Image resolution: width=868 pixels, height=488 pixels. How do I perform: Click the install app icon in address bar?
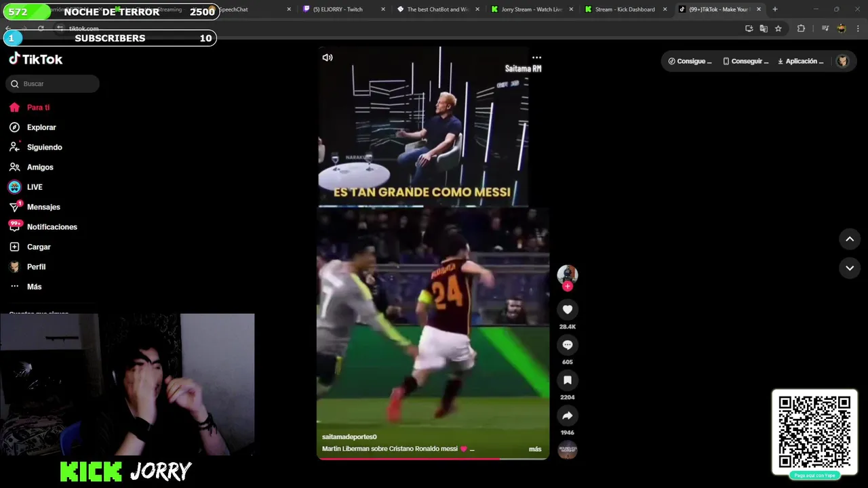point(749,28)
